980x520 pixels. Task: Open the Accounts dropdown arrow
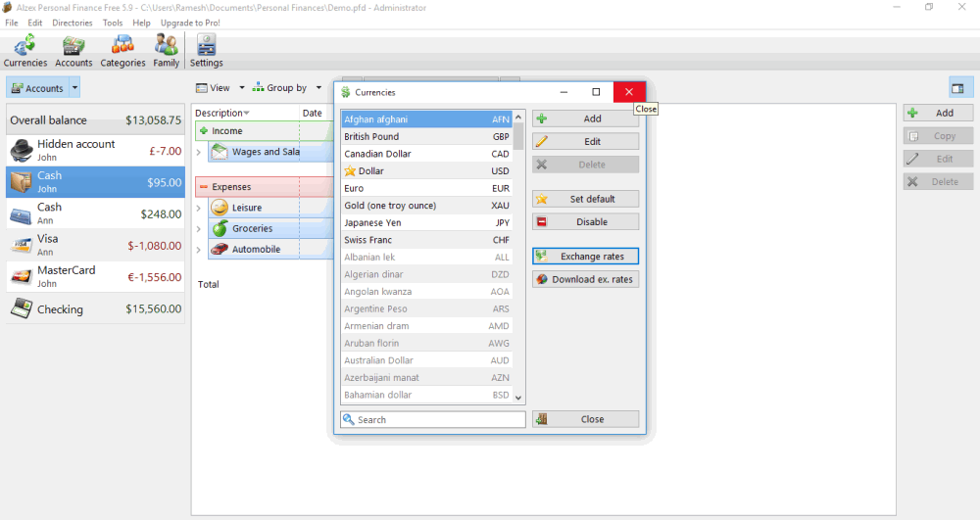(75, 88)
